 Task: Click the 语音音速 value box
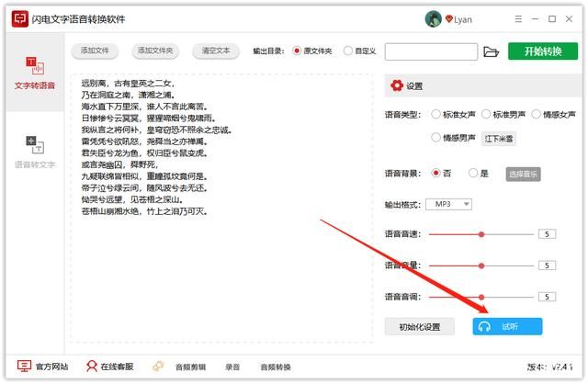pyautogui.click(x=547, y=234)
